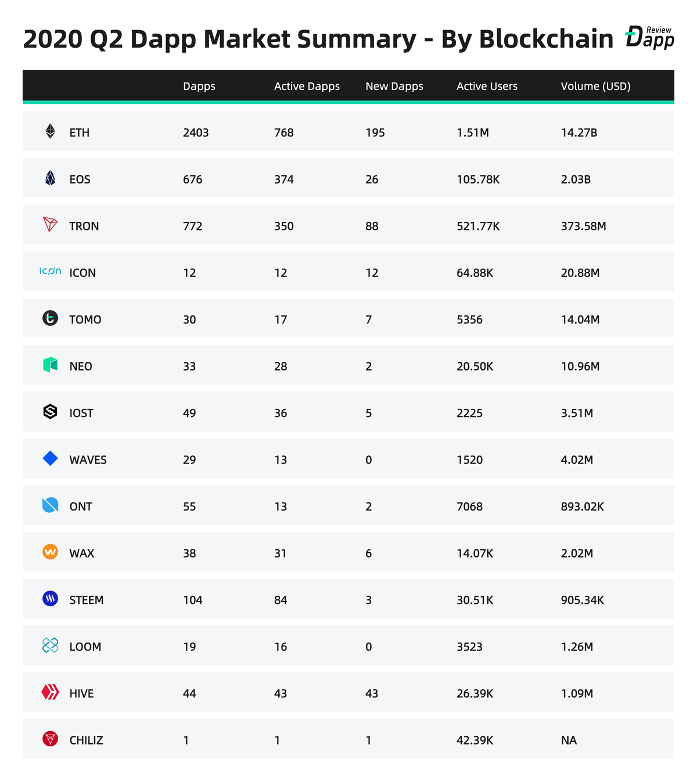This screenshot has height=784, width=697.
Task: Click the blue WAVES diamond icon
Action: (x=51, y=459)
